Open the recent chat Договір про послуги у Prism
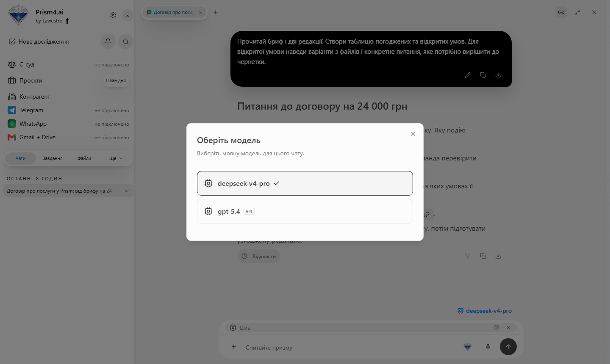Image resolution: width=610 pixels, height=364 pixels. click(68, 191)
